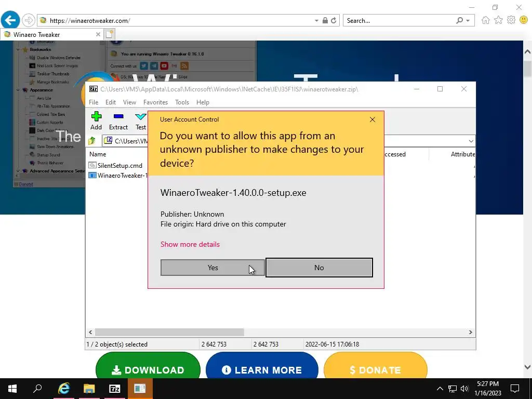The height and width of the screenshot is (399, 532).
Task: Open the 7-Zip File menu
Action: pos(94,102)
